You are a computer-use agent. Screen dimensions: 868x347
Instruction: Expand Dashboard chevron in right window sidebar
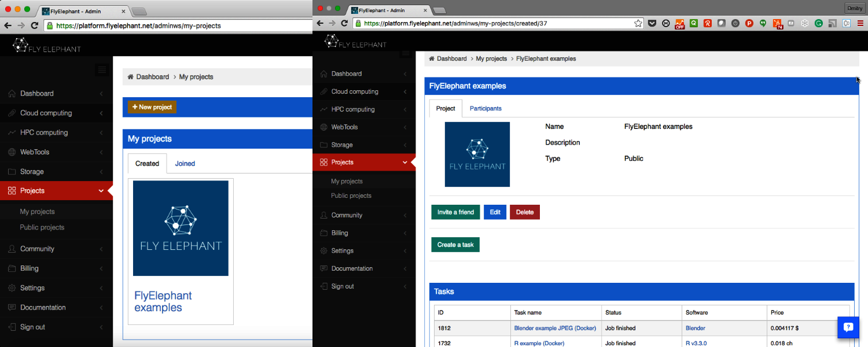coord(405,74)
